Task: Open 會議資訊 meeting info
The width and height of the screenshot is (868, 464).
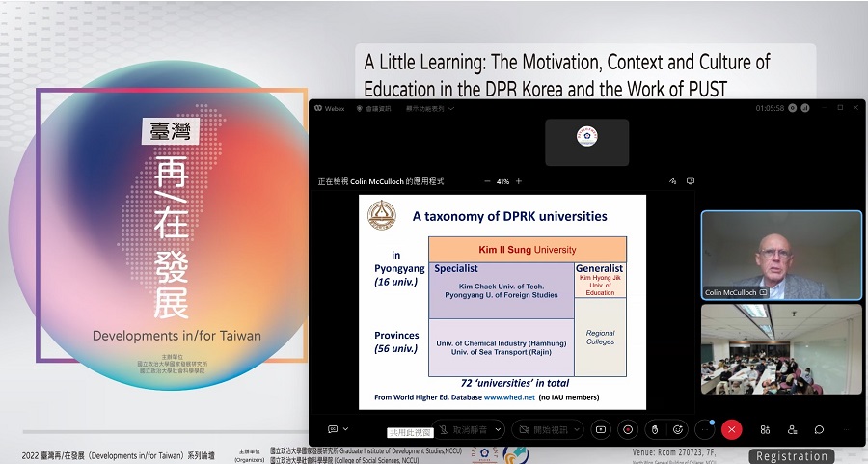Action: (x=373, y=109)
